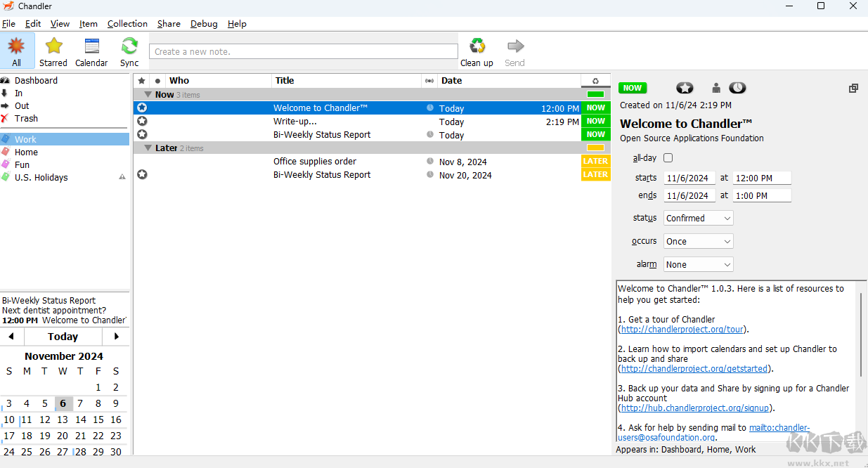Click the Create a new note field
868x468 pixels.
303,51
